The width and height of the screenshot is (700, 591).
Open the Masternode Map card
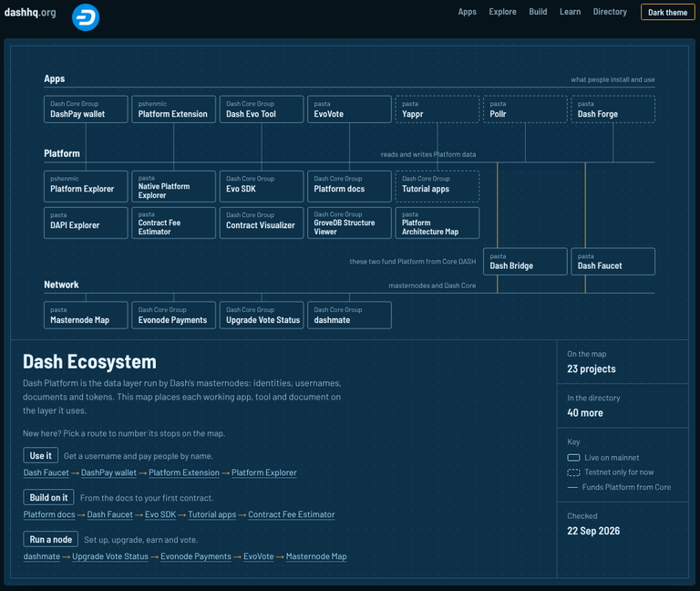point(86,316)
